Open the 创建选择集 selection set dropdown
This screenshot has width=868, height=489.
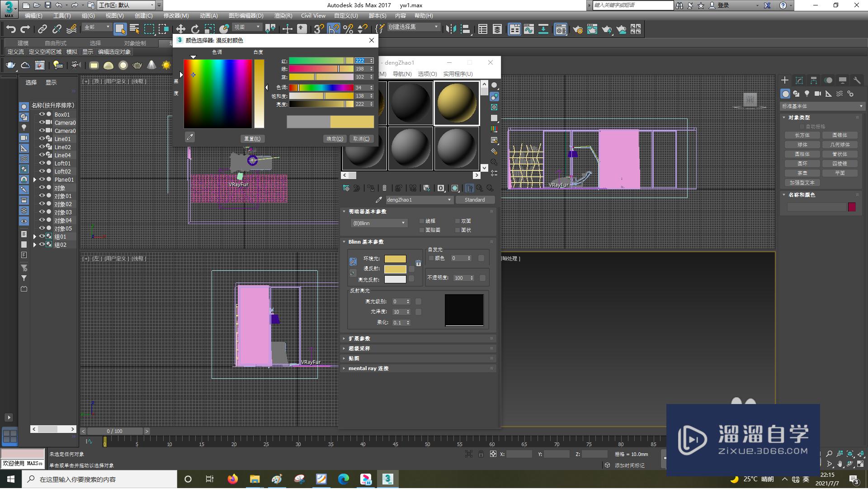413,27
